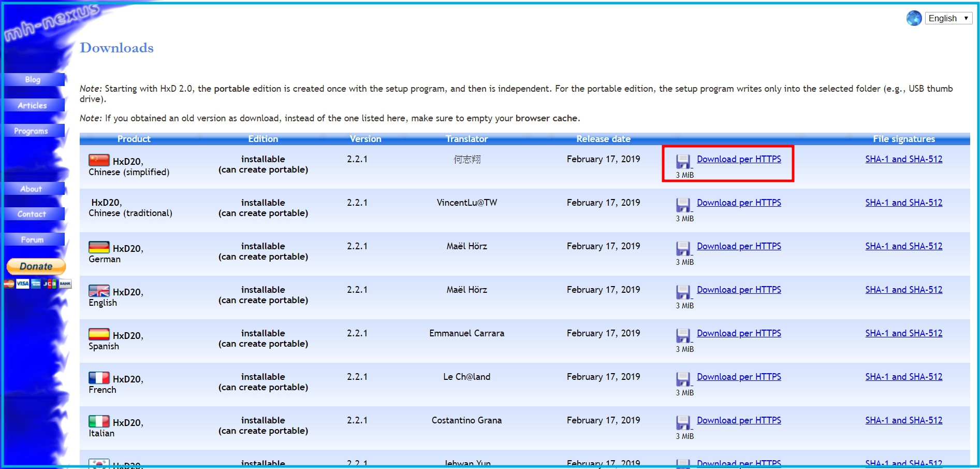Screen dimensions: 980x469
Task: Click translator name VincentLu@TW
Action: pos(467,203)
